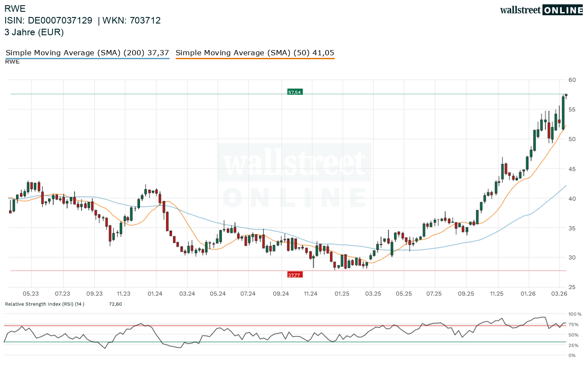588x367 pixels.
Task: Click the orange SMA (50) legend underline
Action: point(255,58)
